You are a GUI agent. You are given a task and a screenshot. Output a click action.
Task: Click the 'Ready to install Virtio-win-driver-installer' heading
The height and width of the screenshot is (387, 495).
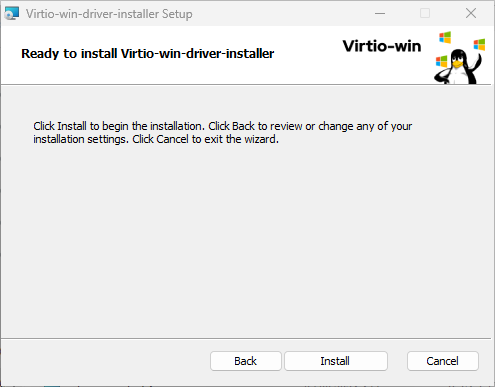click(147, 54)
